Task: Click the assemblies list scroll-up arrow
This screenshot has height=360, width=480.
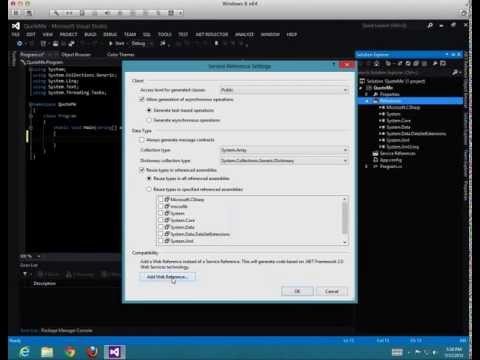Action: pyautogui.click(x=345, y=199)
